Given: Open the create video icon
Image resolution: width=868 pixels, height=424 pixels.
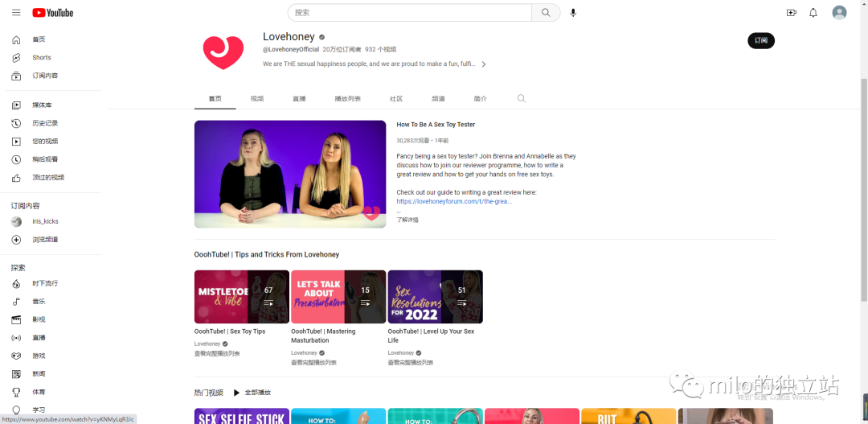Looking at the screenshot, I should [x=791, y=13].
